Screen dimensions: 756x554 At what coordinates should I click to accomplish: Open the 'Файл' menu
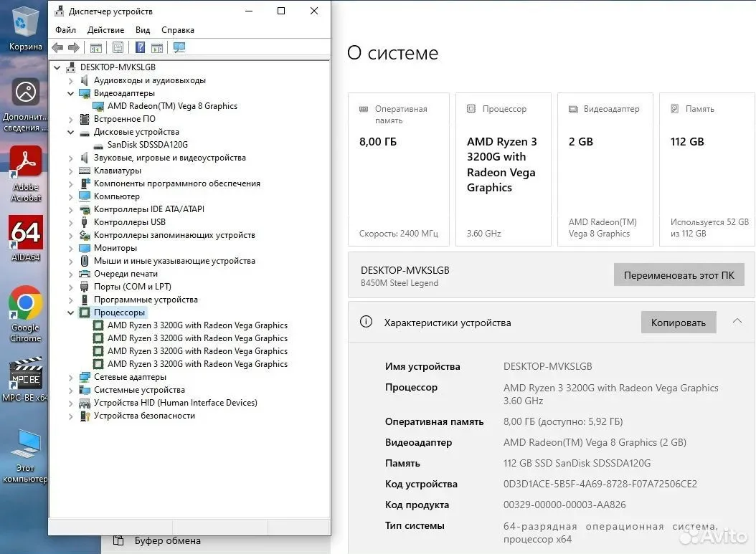tap(65, 30)
